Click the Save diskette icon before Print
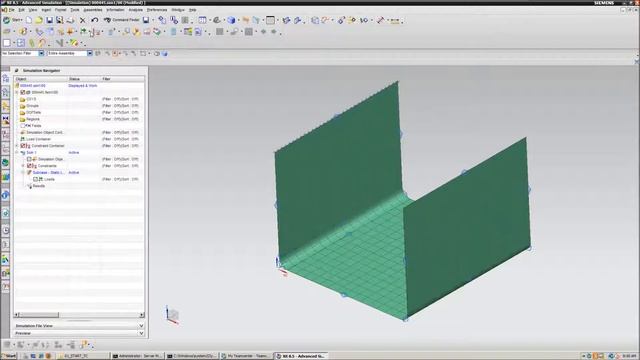Viewport: 640px width, 360px height. pos(49,20)
